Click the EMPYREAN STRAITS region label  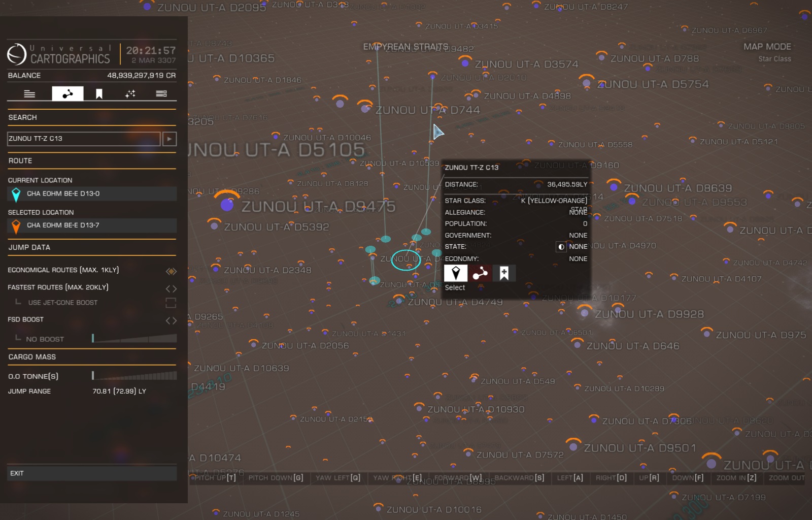[x=405, y=47]
